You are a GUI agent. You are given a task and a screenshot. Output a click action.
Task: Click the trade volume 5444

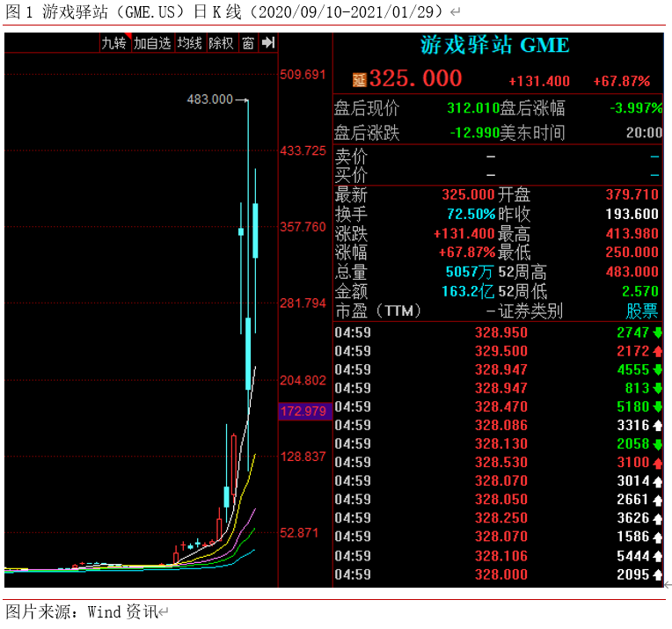(x=633, y=556)
